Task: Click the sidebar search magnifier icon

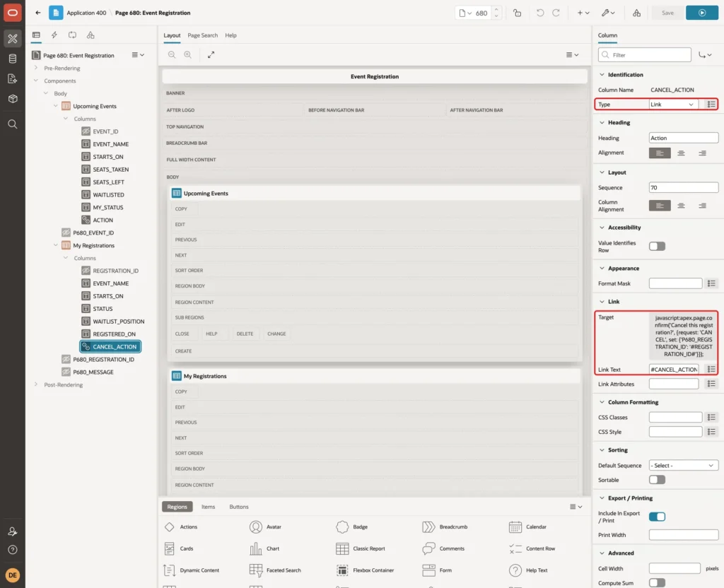Action: (13, 124)
